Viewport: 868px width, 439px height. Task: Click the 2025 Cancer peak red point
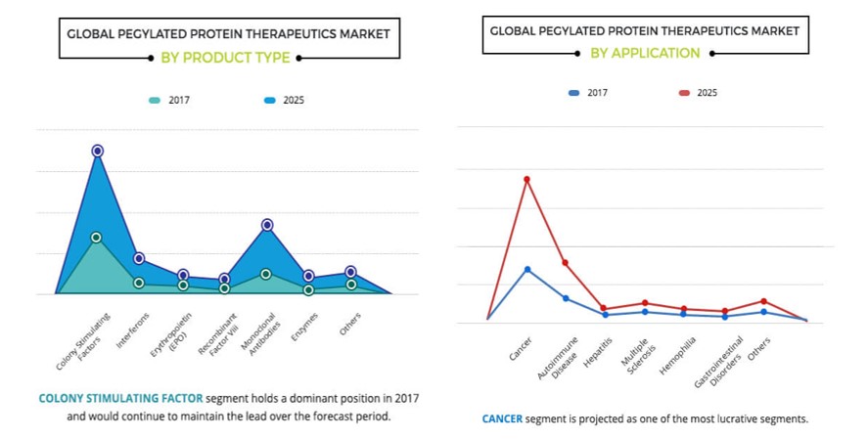pyautogui.click(x=526, y=179)
